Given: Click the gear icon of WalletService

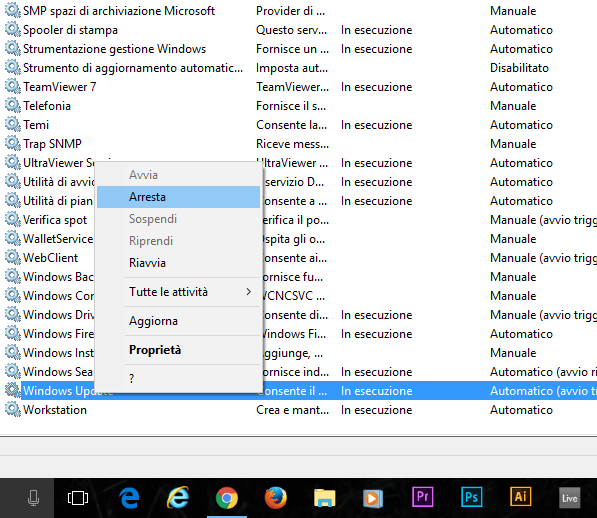Looking at the screenshot, I should (13, 239).
